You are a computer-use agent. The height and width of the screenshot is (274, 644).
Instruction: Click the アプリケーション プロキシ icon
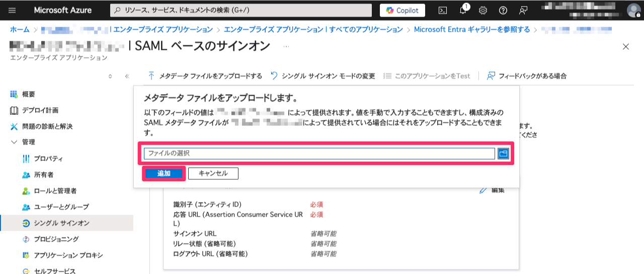tap(26, 255)
